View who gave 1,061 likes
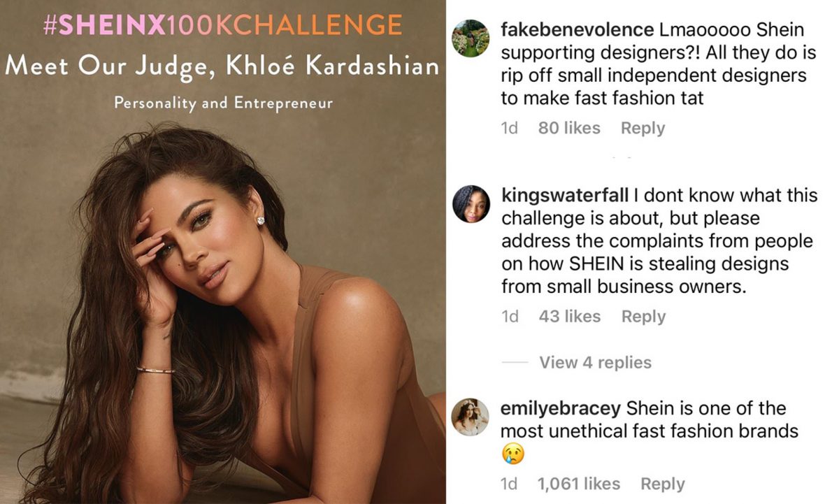Viewport: 839px width, 504px height. tap(578, 483)
